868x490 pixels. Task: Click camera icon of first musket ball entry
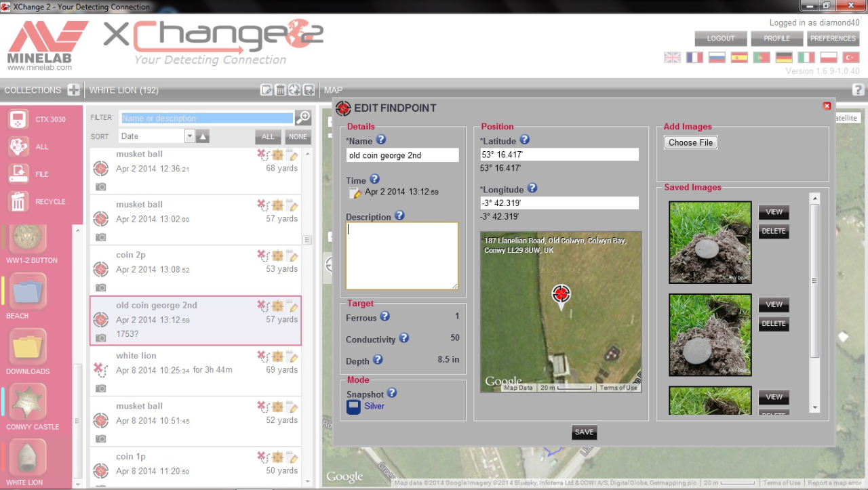100,186
